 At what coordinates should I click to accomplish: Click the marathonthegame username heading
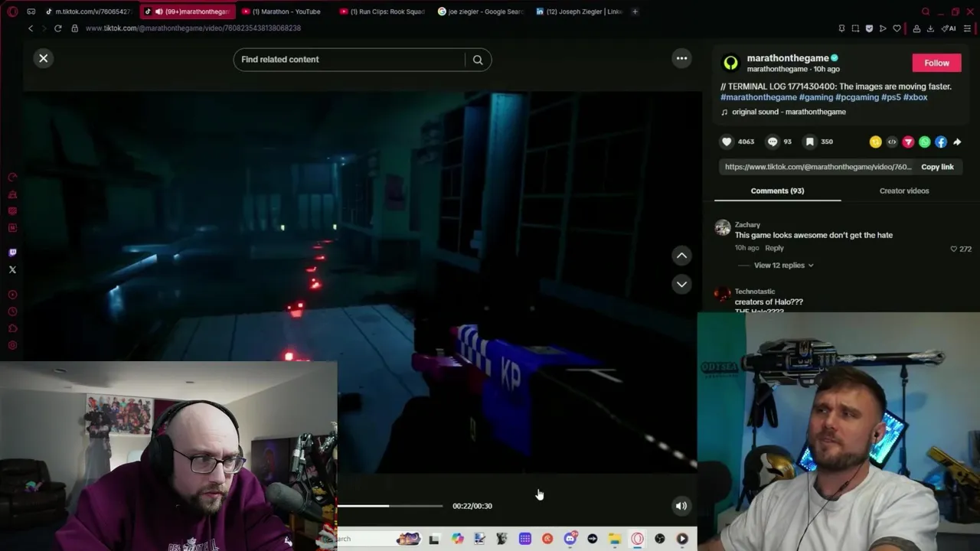[788, 58]
